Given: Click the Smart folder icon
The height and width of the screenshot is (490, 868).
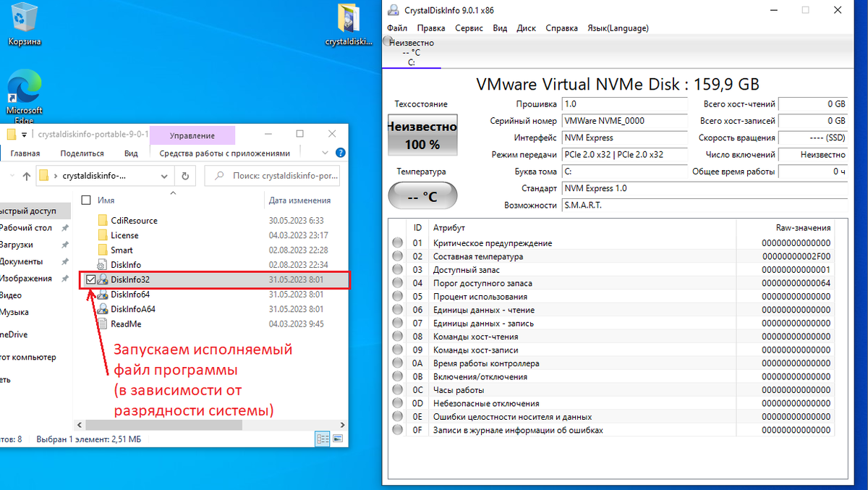Looking at the screenshot, I should (x=102, y=250).
